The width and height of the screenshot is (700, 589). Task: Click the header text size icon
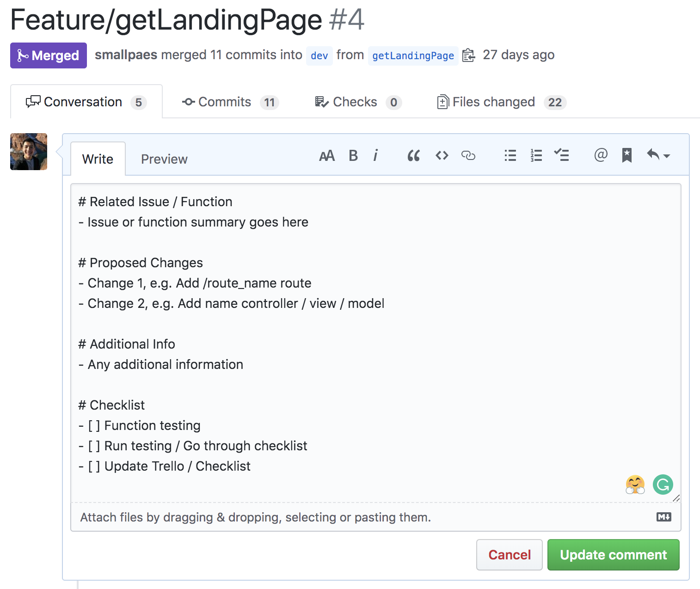[x=327, y=156]
